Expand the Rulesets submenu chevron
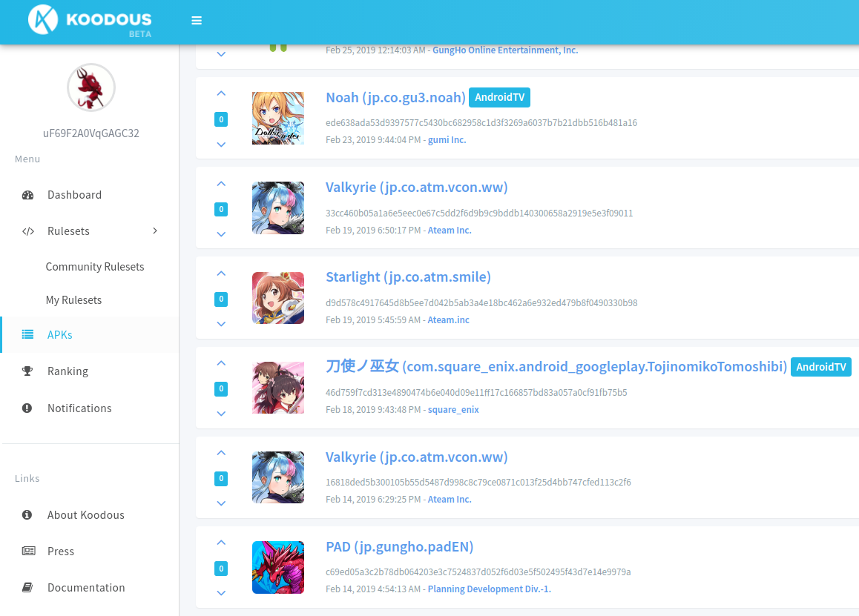 click(155, 231)
